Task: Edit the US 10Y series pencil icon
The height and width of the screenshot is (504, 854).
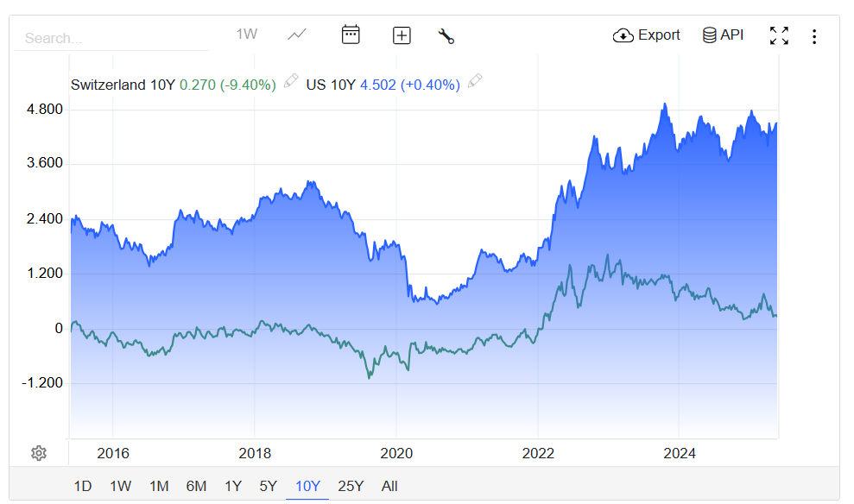Action: pyautogui.click(x=475, y=81)
